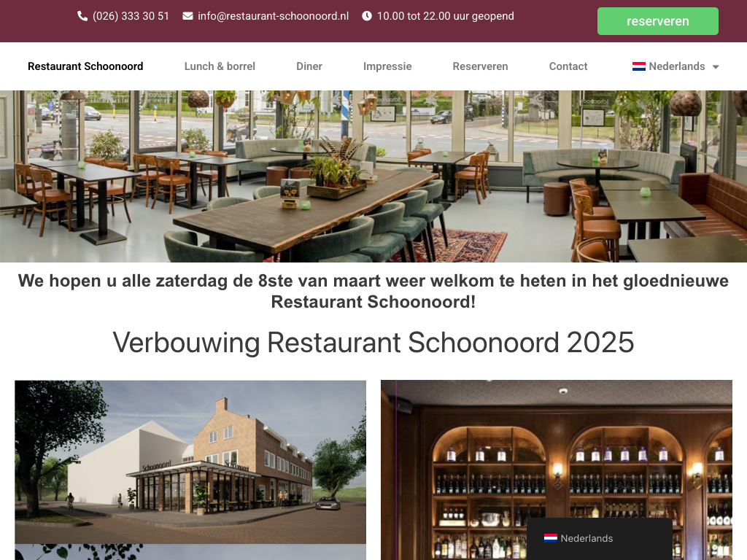
Task: Call phone number (026) 333 30 51
Action: (131, 16)
